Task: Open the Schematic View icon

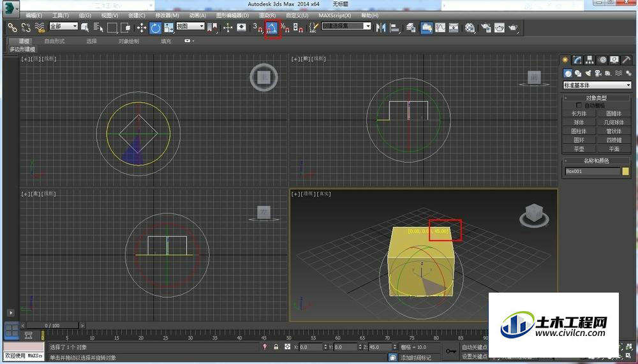Action: (x=453, y=27)
